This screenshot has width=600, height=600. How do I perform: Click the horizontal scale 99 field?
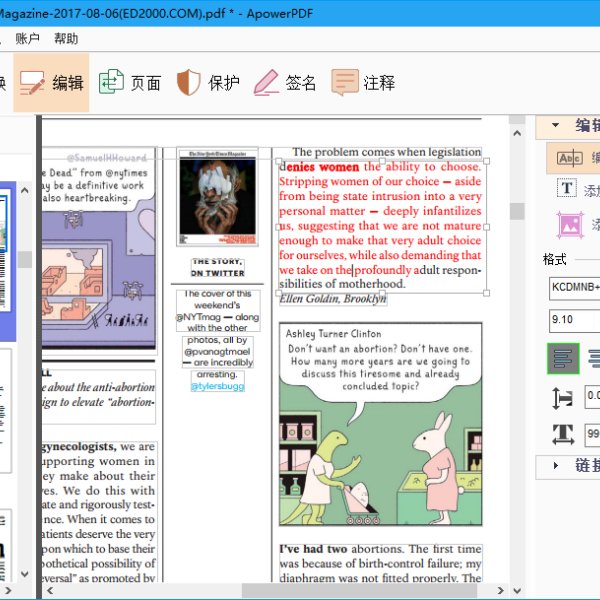click(x=592, y=435)
